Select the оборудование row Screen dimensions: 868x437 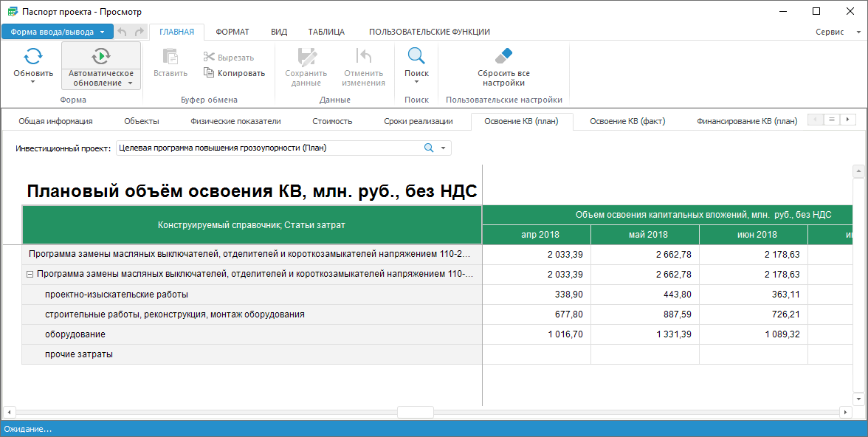pos(252,334)
